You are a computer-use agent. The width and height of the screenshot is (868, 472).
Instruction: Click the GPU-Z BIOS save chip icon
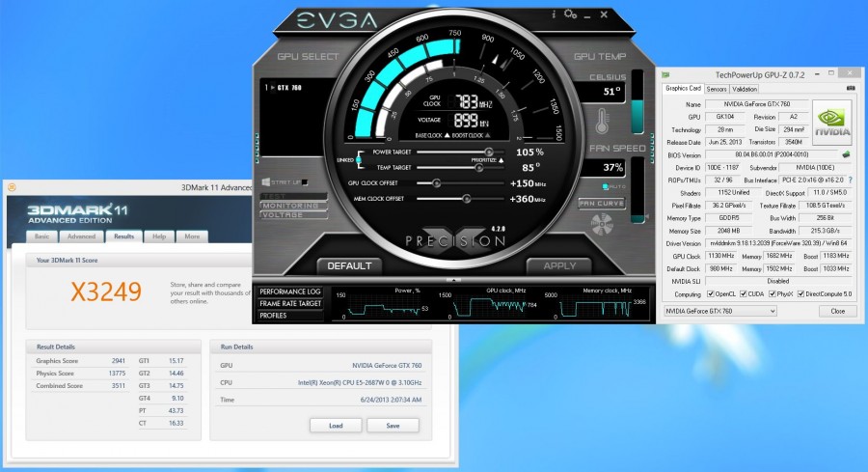point(846,154)
